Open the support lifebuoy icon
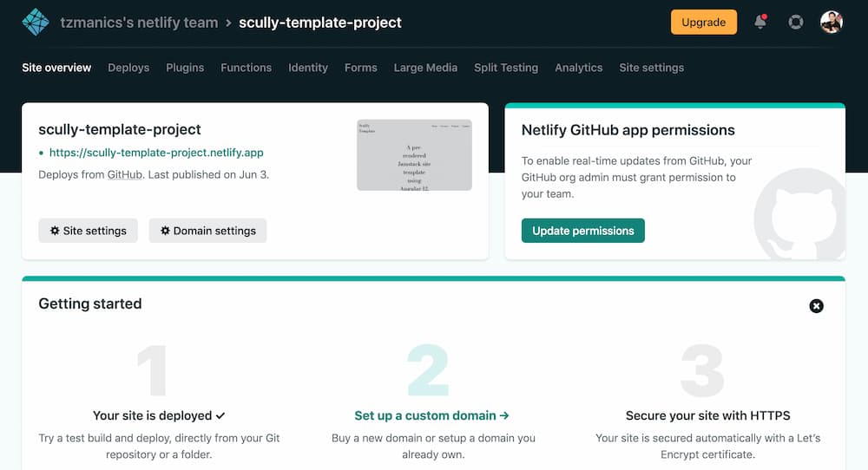Screen dimensions: 868x470 795,23
